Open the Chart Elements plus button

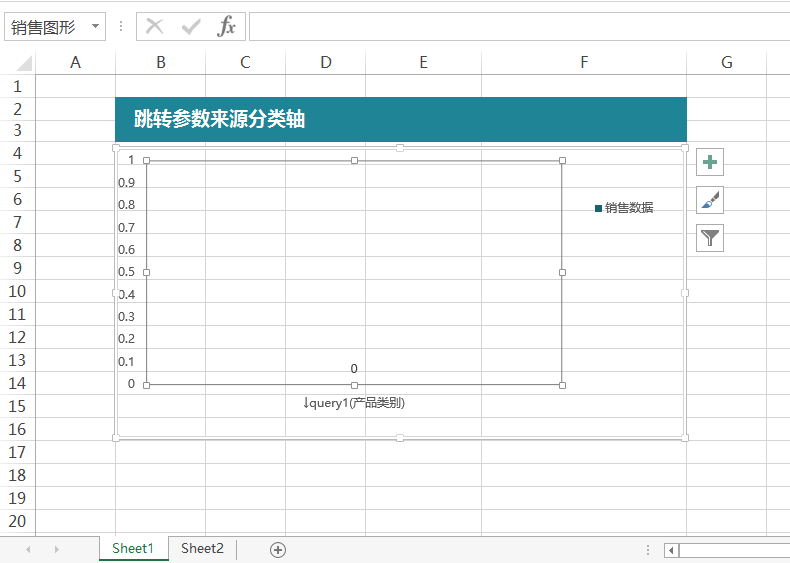[709, 162]
